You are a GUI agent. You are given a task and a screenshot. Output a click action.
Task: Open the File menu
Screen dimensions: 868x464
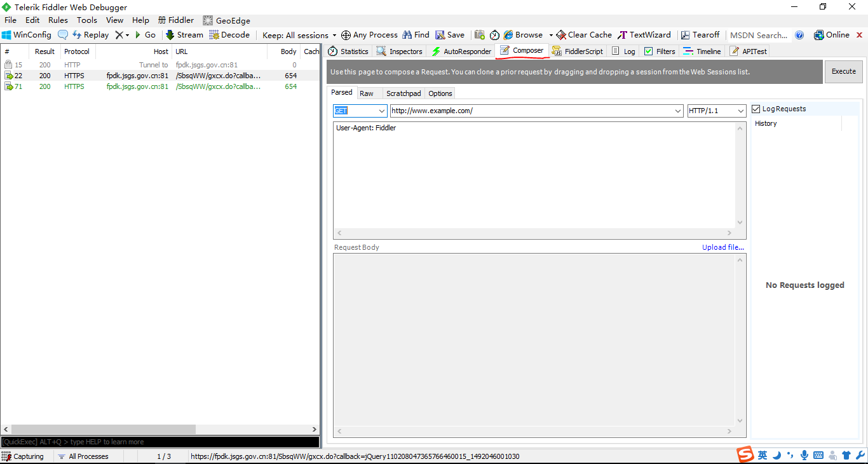pyautogui.click(x=10, y=20)
